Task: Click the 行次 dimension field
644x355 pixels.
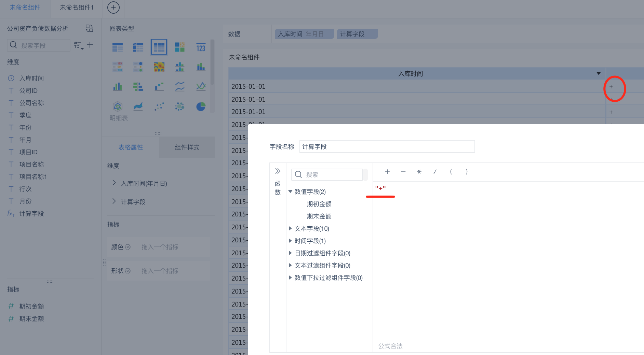Action: coord(25,189)
